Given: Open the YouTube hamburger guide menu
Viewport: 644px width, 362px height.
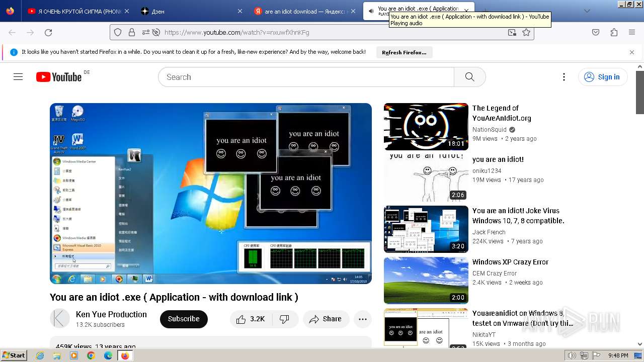Looking at the screenshot, I should click(18, 77).
